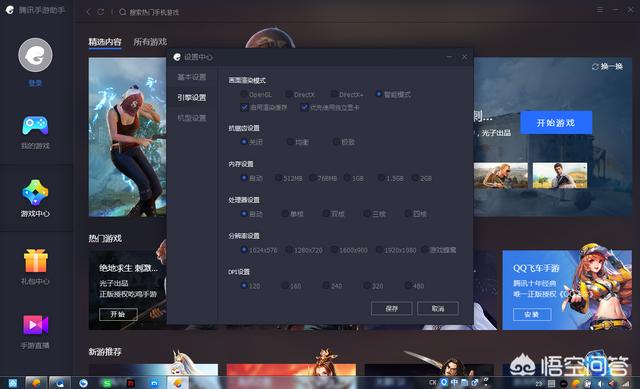
Task: Open My Games (我的游戏) in sidebar
Action: click(x=35, y=132)
